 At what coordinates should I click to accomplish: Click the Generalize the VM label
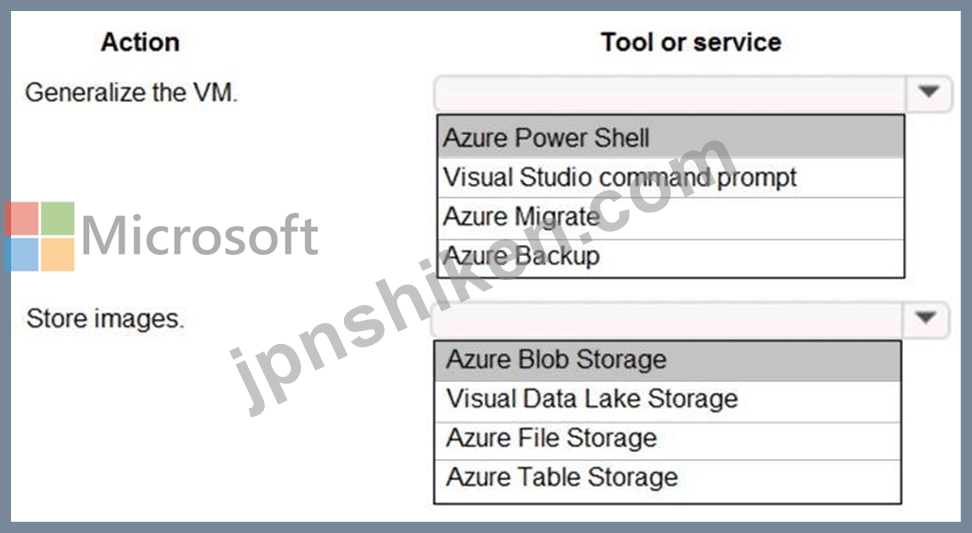[131, 93]
